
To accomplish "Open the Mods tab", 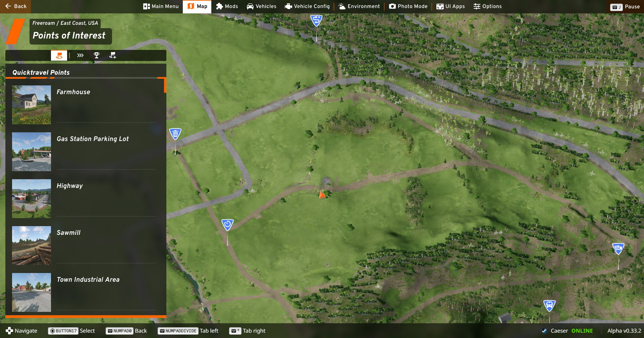I will tap(227, 6).
